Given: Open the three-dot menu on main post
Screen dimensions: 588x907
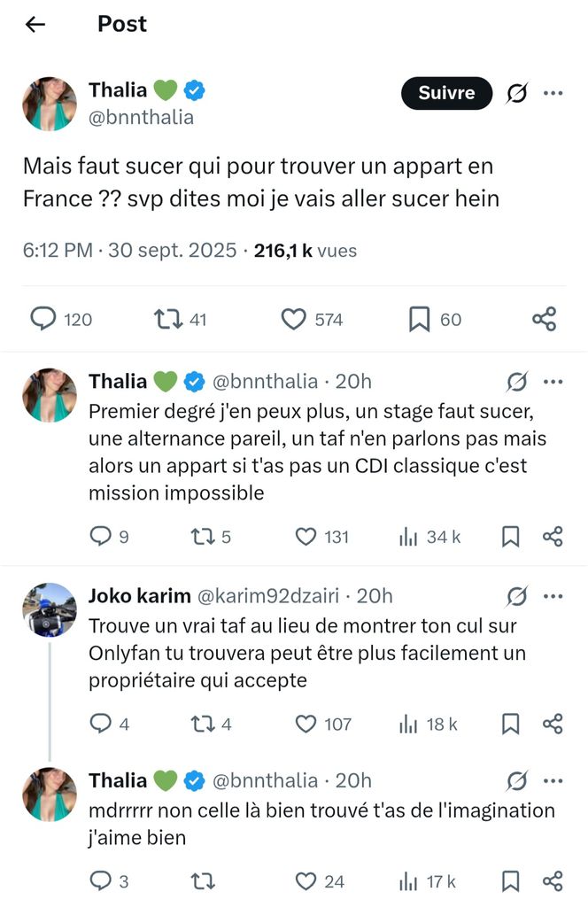Looking at the screenshot, I should click(553, 93).
